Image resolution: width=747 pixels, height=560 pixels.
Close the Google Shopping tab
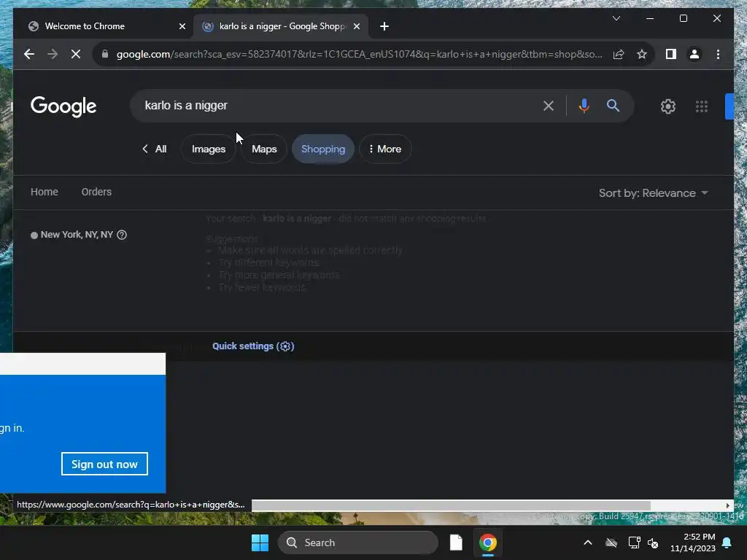356,27
